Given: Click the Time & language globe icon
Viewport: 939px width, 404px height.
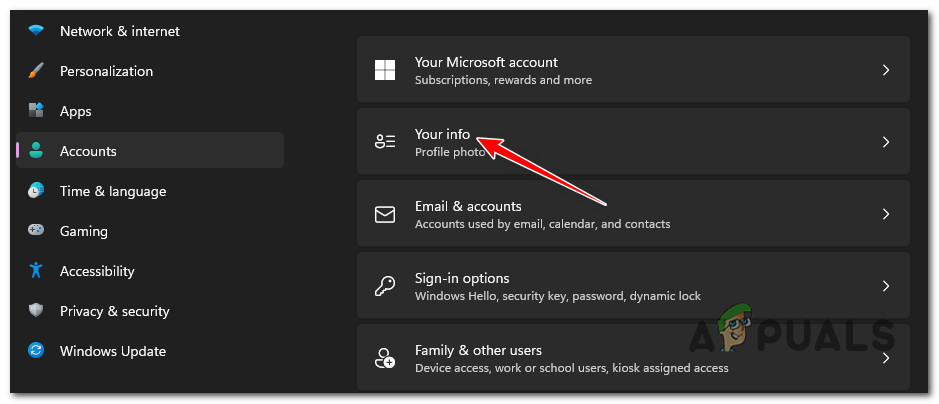Looking at the screenshot, I should click(x=36, y=191).
